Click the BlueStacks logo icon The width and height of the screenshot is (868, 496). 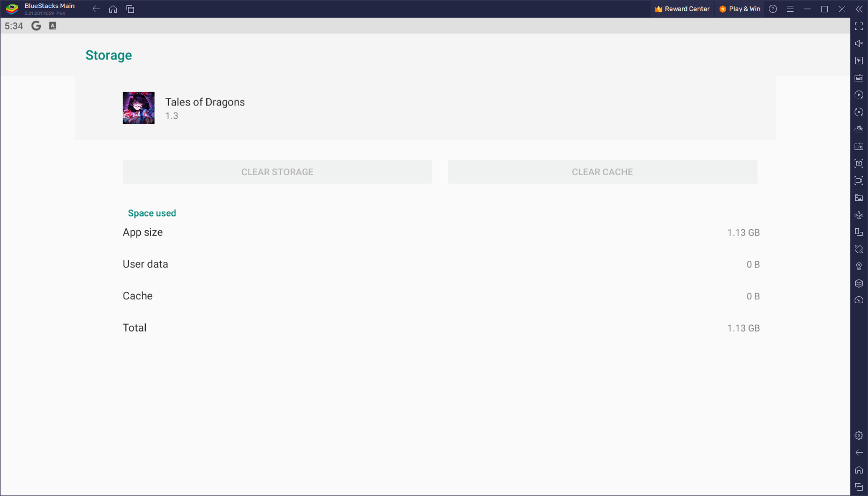12,9
